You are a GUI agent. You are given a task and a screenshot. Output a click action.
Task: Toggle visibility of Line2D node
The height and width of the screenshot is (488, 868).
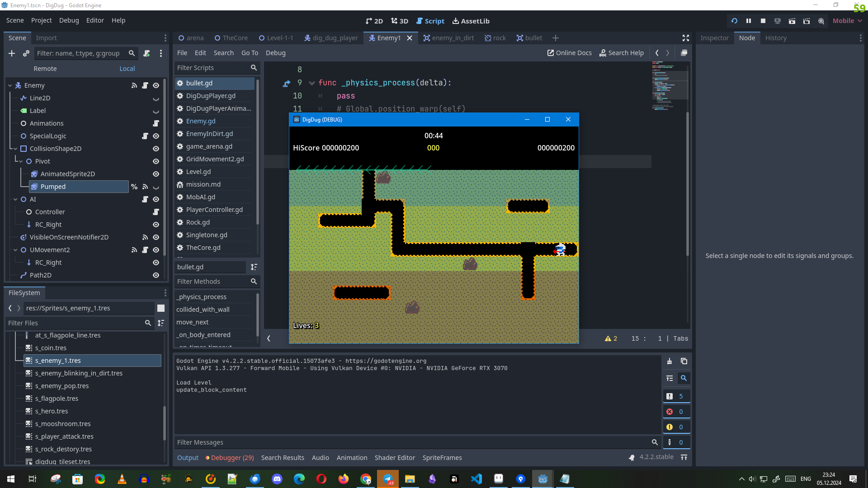click(156, 98)
